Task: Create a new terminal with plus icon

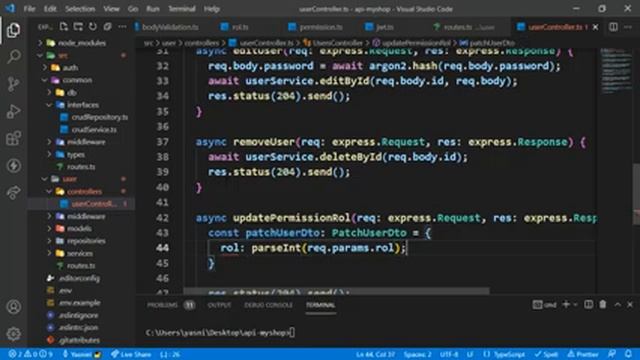Action: click(x=566, y=304)
